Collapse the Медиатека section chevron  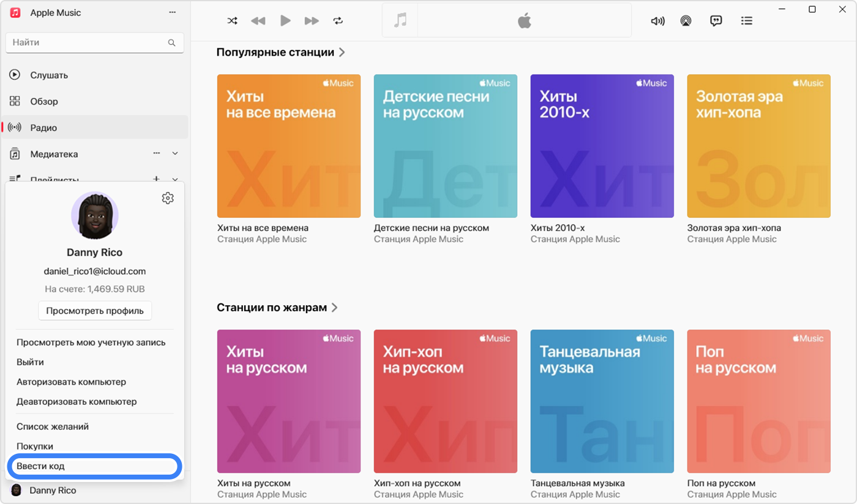(x=175, y=154)
